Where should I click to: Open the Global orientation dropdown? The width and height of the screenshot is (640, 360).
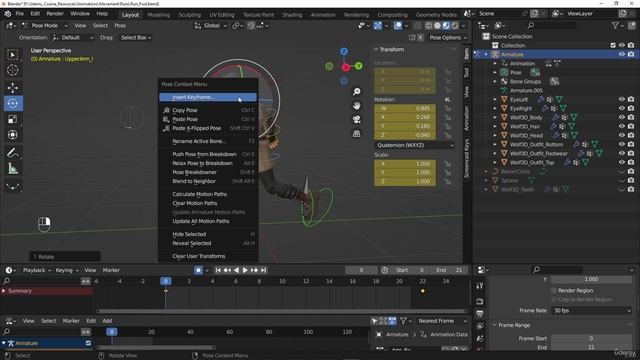pyautogui.click(x=211, y=26)
